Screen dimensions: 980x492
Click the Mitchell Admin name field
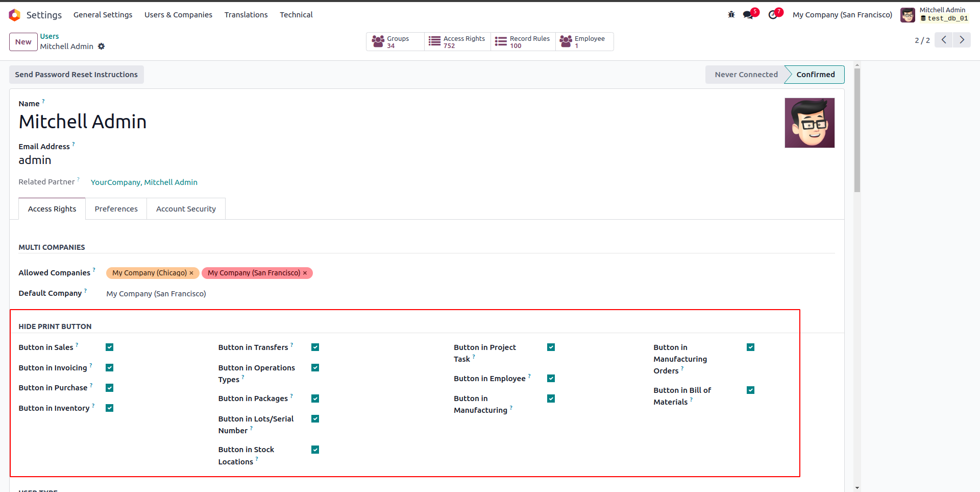click(x=83, y=122)
